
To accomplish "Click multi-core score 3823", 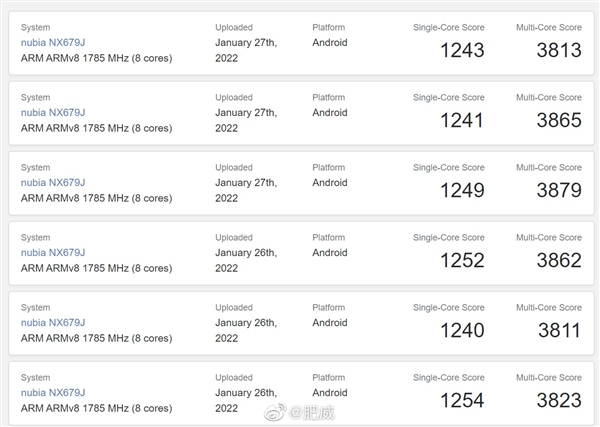I will [x=559, y=400].
